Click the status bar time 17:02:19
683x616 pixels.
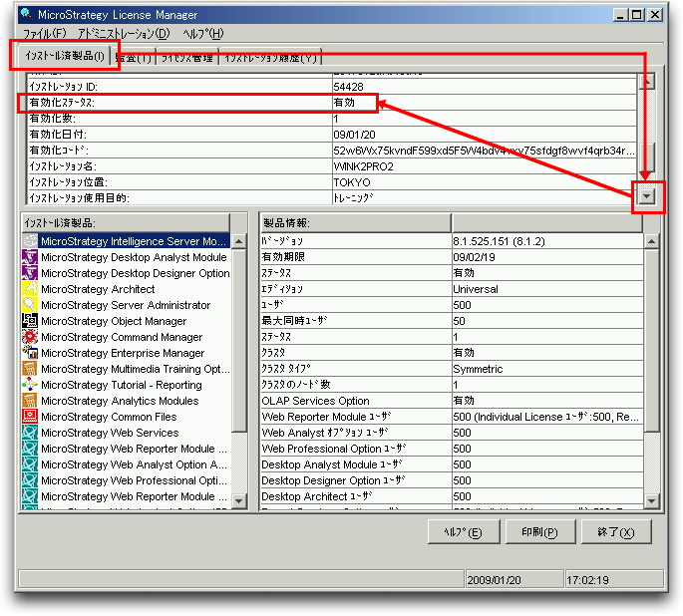587,580
